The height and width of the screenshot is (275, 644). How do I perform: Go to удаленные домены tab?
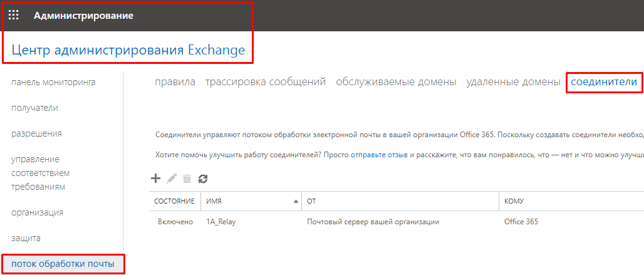click(x=513, y=82)
